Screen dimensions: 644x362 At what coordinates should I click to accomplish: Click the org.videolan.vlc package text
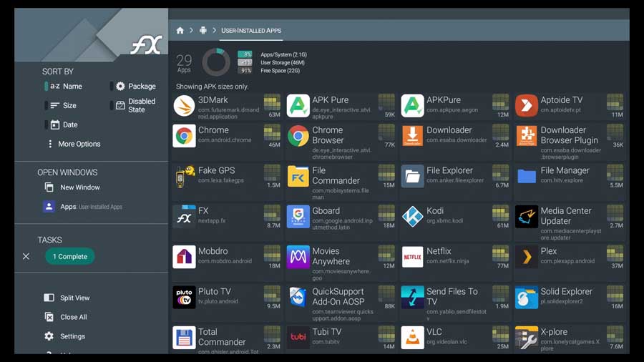pyautogui.click(x=447, y=342)
